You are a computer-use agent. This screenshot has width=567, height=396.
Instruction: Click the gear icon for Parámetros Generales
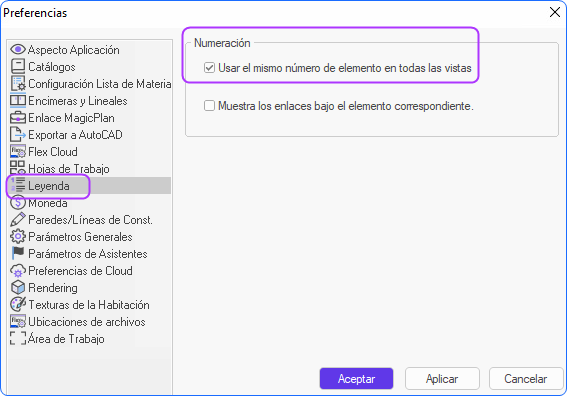coord(18,237)
